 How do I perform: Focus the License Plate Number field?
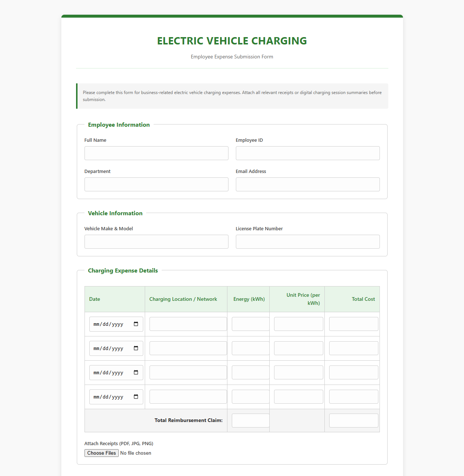308,242
